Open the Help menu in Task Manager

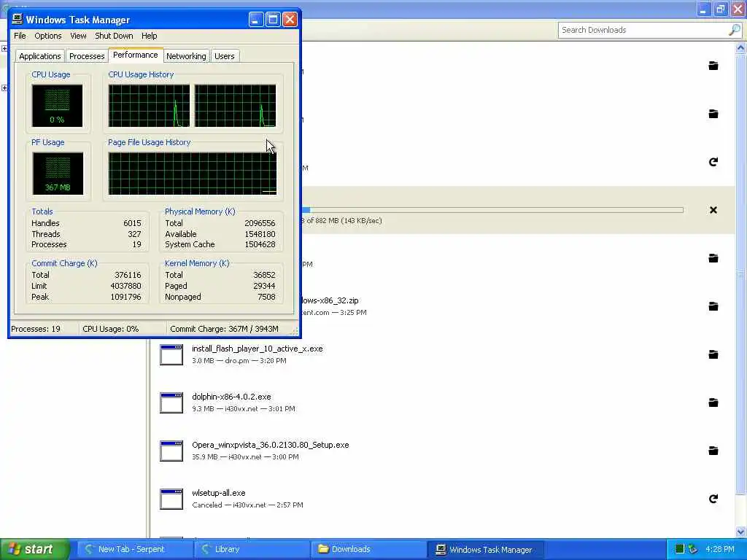(149, 36)
